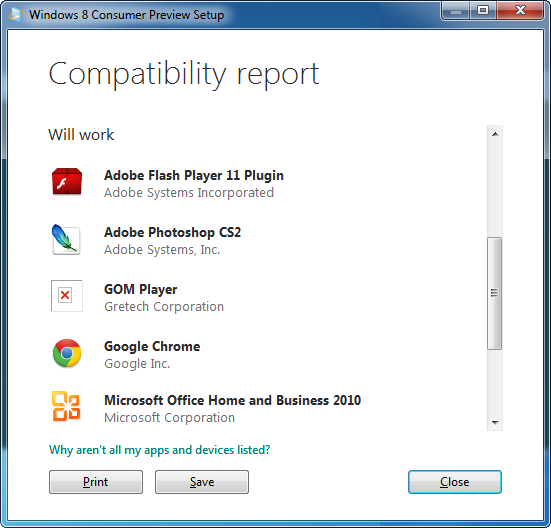Viewport: 551px width, 528px height.
Task: Click the GOM Player missing-image icon
Action: point(67,296)
